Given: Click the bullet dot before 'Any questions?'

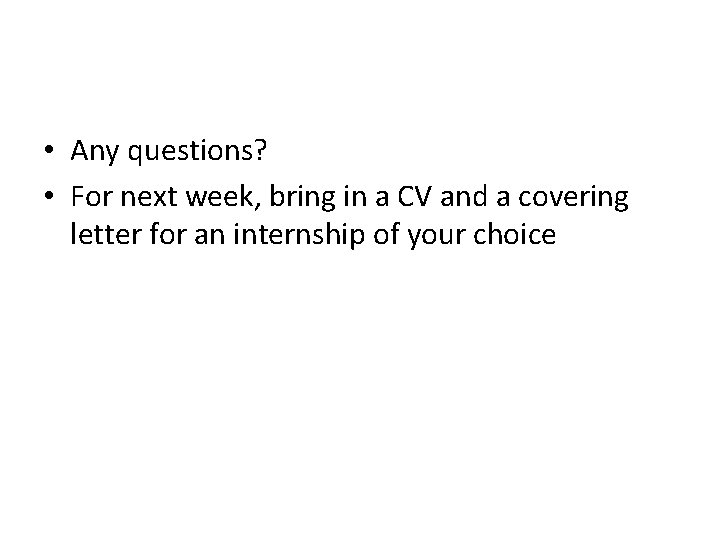Looking at the screenshot, I should pos(49,150).
